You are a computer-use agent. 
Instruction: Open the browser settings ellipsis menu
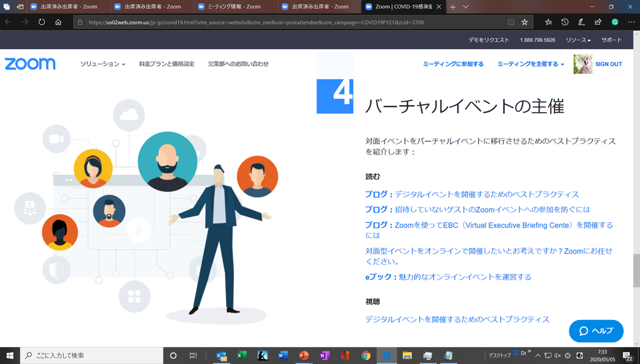point(631,22)
